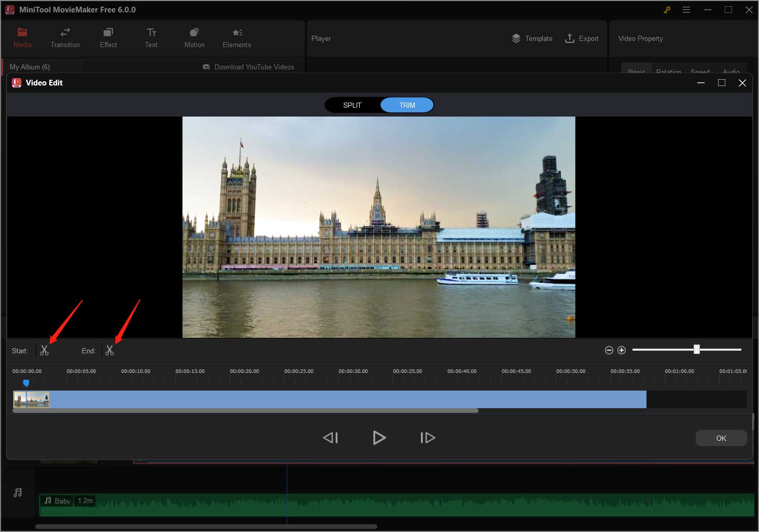The width and height of the screenshot is (759, 532).
Task: Enable TRIM mode
Action: (407, 105)
